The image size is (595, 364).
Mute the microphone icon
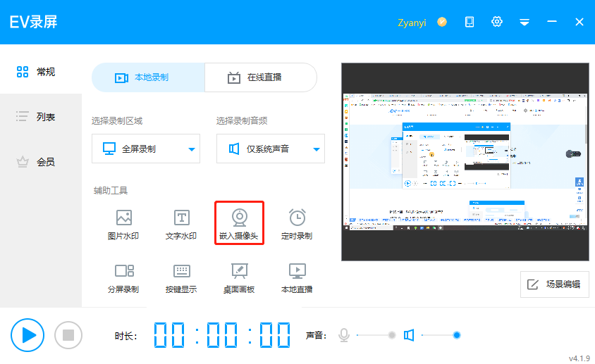tap(344, 335)
